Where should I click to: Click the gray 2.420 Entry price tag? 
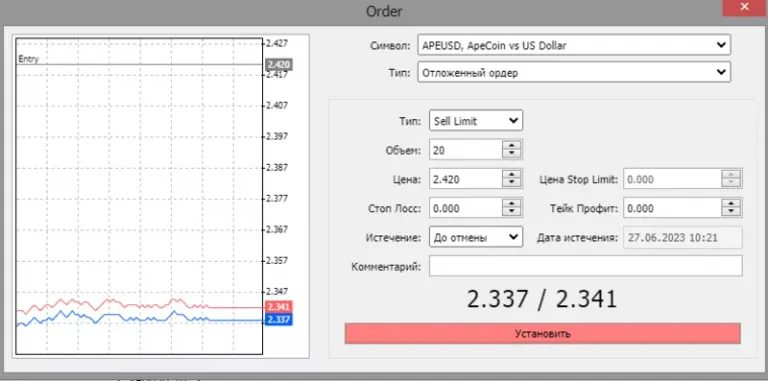pyautogui.click(x=279, y=65)
